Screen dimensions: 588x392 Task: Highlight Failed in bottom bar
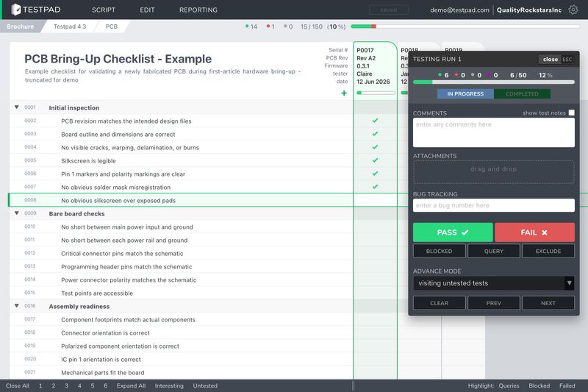pyautogui.click(x=567, y=385)
